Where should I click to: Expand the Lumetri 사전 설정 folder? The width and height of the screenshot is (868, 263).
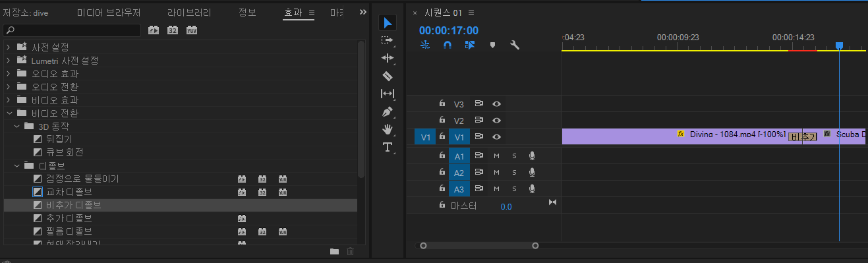click(x=8, y=60)
